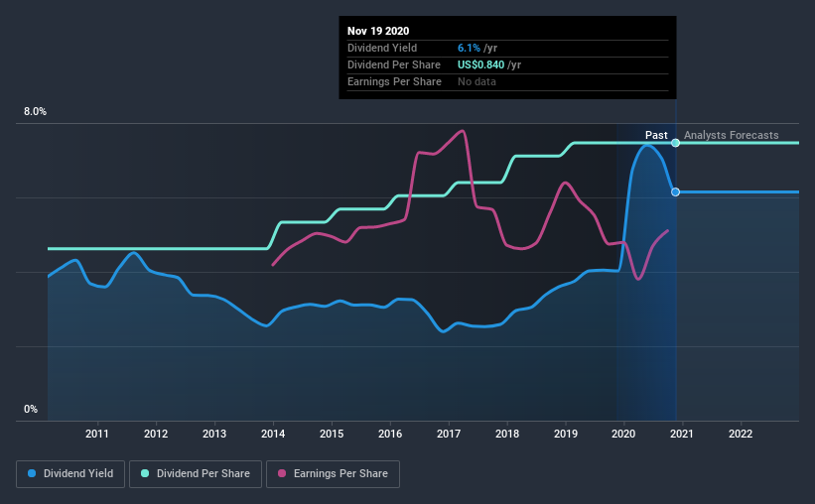Click the 2012 x-axis label
The image size is (815, 504).
pos(156,434)
